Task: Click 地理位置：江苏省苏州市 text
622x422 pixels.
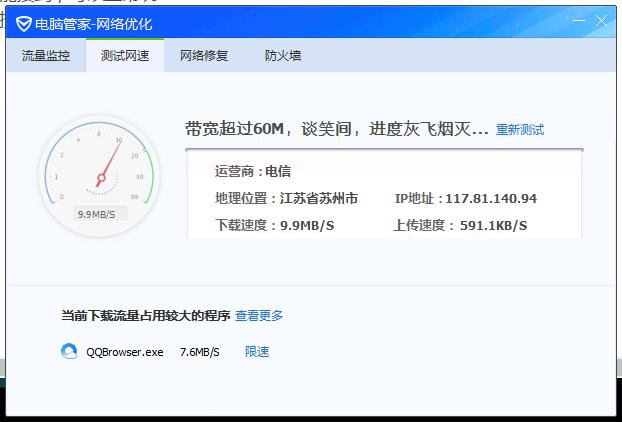Action: pos(286,198)
